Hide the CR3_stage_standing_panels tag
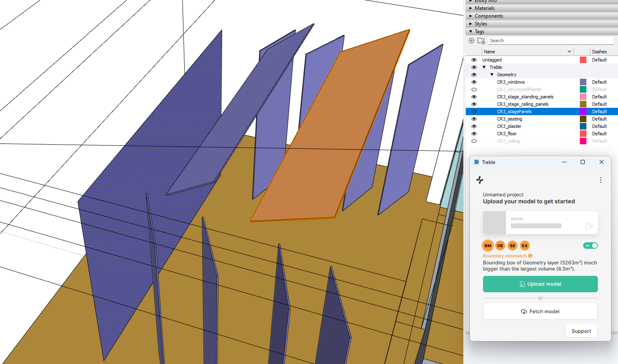618x364 pixels. 474,97
